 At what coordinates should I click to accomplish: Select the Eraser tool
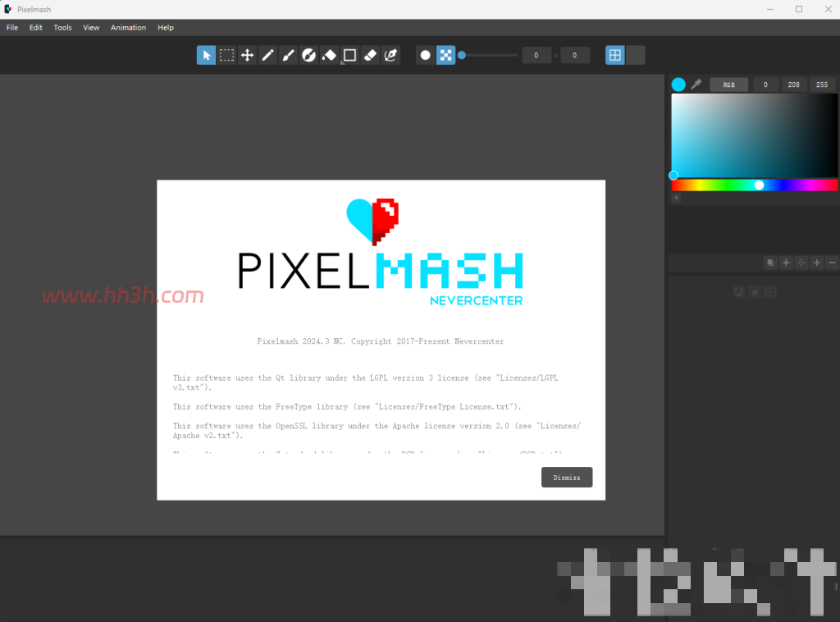370,55
